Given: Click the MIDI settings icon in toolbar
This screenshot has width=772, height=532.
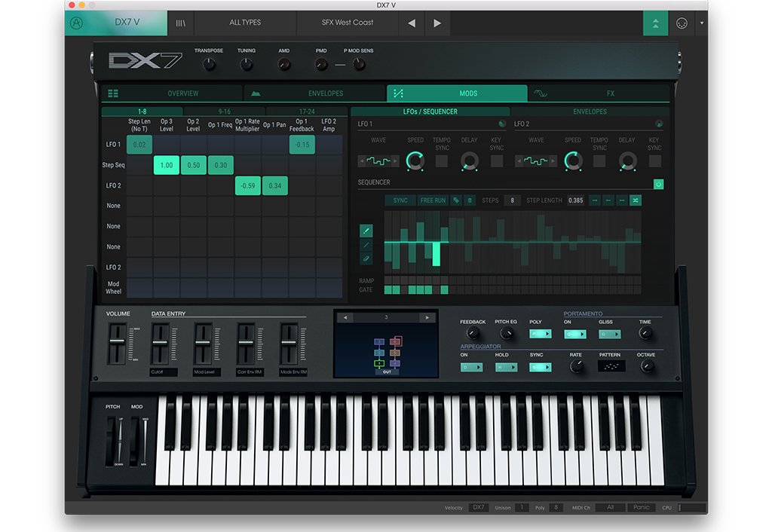Looking at the screenshot, I should point(682,23).
